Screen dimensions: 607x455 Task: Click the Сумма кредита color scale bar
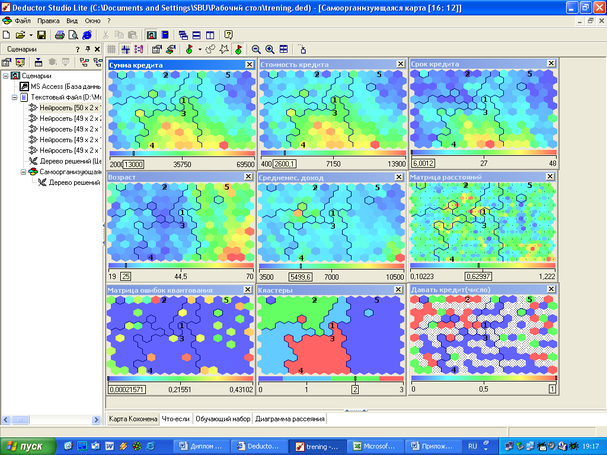click(x=179, y=154)
